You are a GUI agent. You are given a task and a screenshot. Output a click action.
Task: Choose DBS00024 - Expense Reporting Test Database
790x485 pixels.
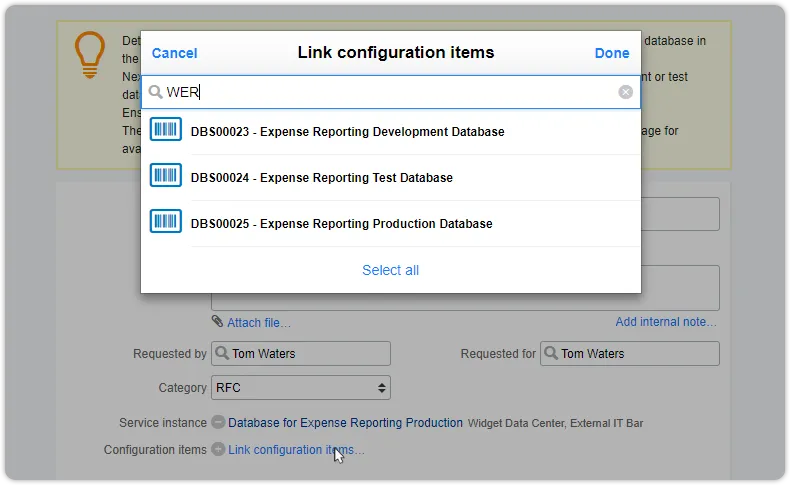pyautogui.click(x=390, y=177)
